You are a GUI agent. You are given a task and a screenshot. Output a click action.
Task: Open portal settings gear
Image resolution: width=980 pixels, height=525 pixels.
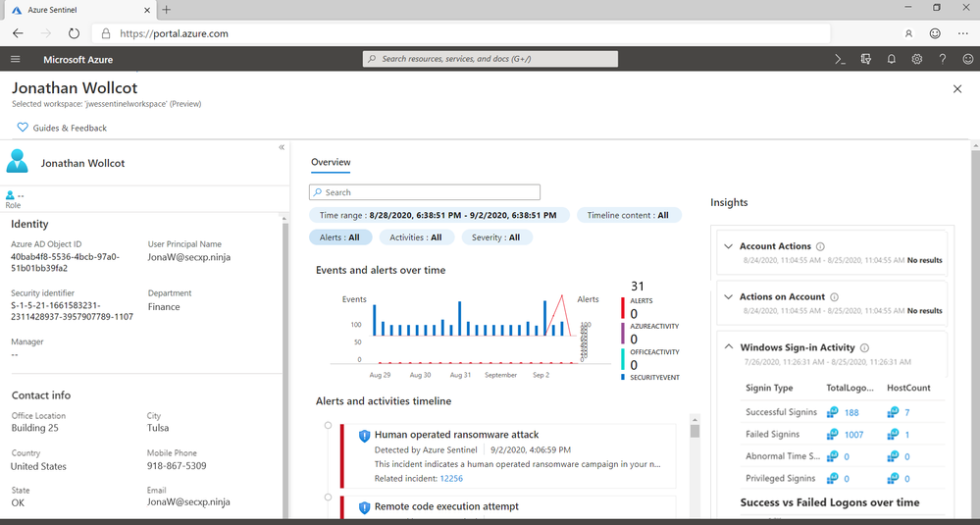click(x=917, y=60)
